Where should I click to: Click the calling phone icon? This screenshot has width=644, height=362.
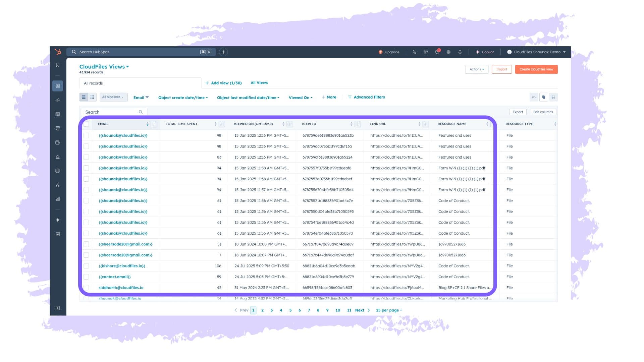(414, 52)
